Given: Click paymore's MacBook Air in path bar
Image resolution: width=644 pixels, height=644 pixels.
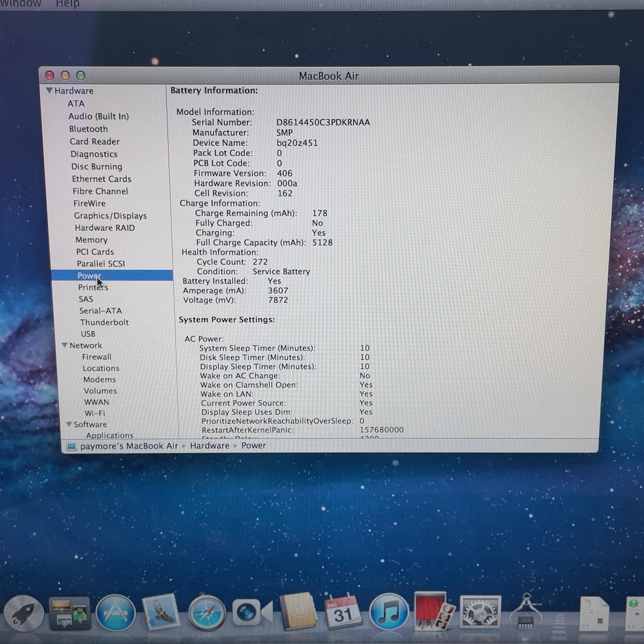Looking at the screenshot, I should pos(129,446).
